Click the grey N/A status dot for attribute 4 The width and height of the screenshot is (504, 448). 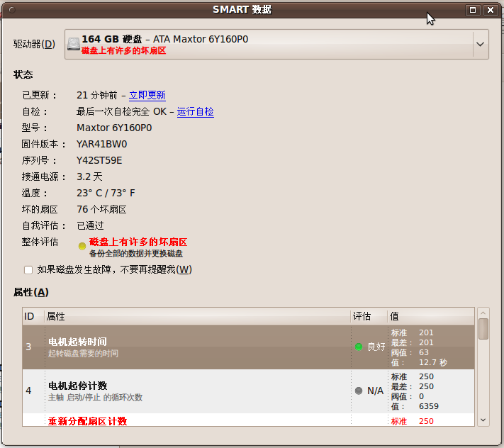click(359, 391)
